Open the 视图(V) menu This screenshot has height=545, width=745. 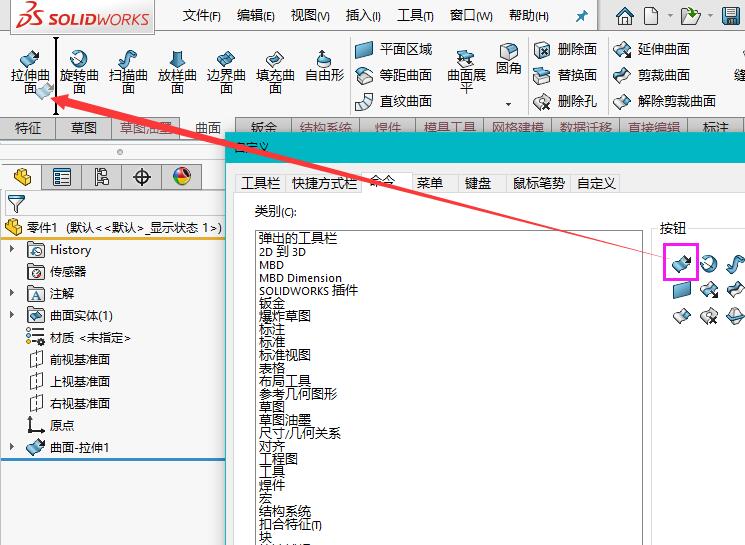pyautogui.click(x=310, y=16)
